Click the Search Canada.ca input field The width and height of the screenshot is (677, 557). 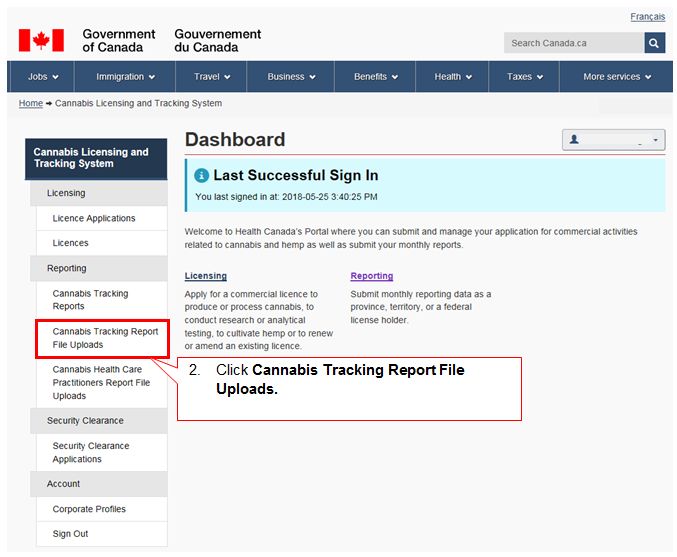pyautogui.click(x=573, y=43)
